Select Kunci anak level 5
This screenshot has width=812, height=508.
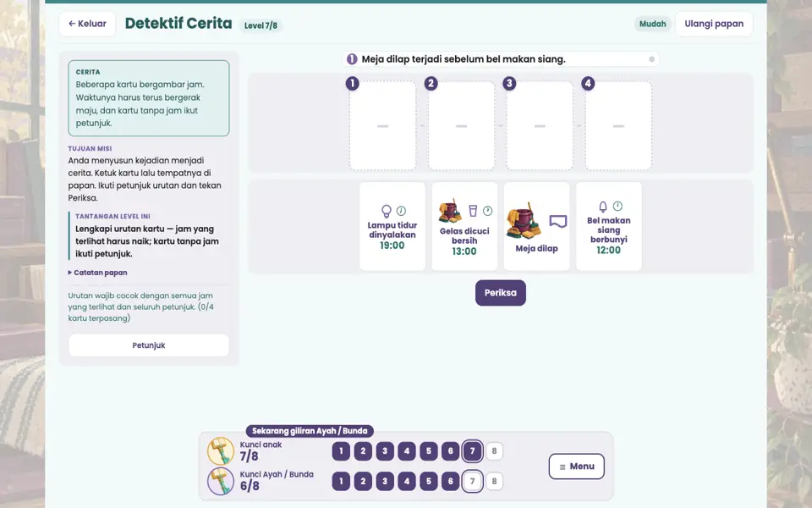[428, 451]
